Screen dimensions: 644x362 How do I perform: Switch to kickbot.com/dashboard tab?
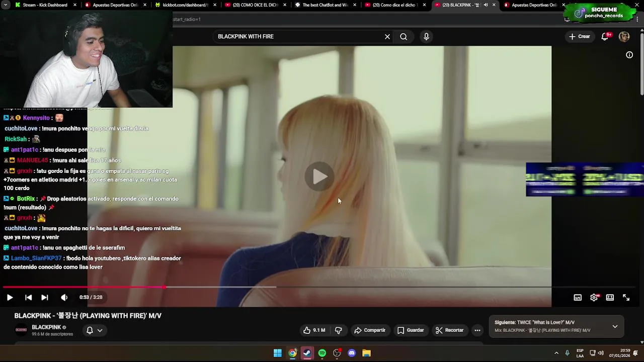(x=184, y=5)
